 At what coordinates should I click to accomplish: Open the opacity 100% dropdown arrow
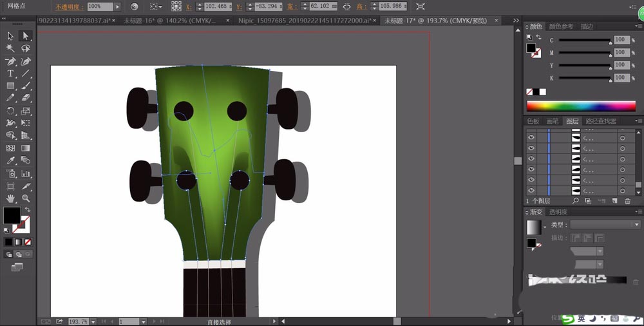[x=117, y=6]
